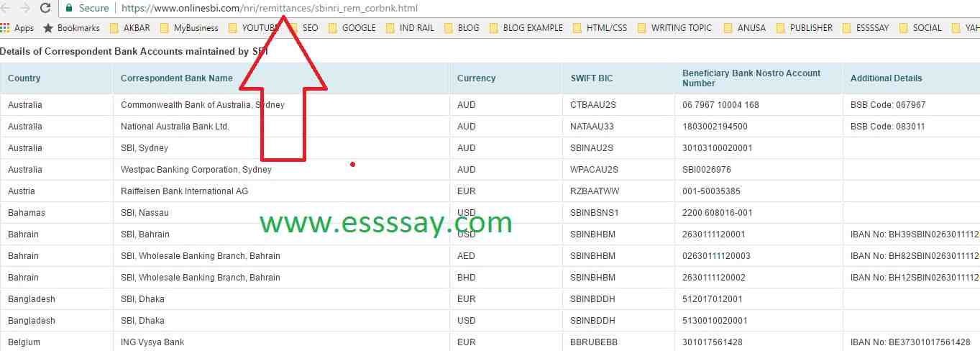This screenshot has height=351, width=980.
Task: Open the BLOG bookmark folder
Action: [461, 28]
